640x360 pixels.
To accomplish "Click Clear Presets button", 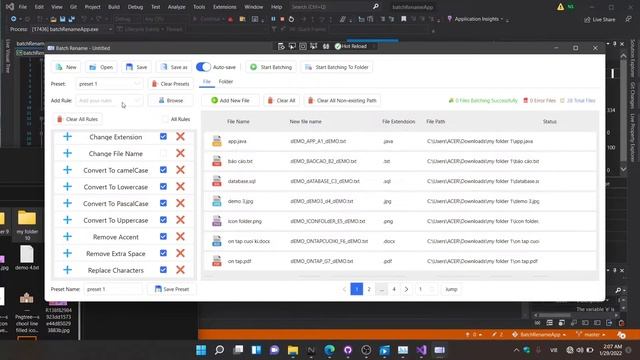I will pyautogui.click(x=171, y=84).
